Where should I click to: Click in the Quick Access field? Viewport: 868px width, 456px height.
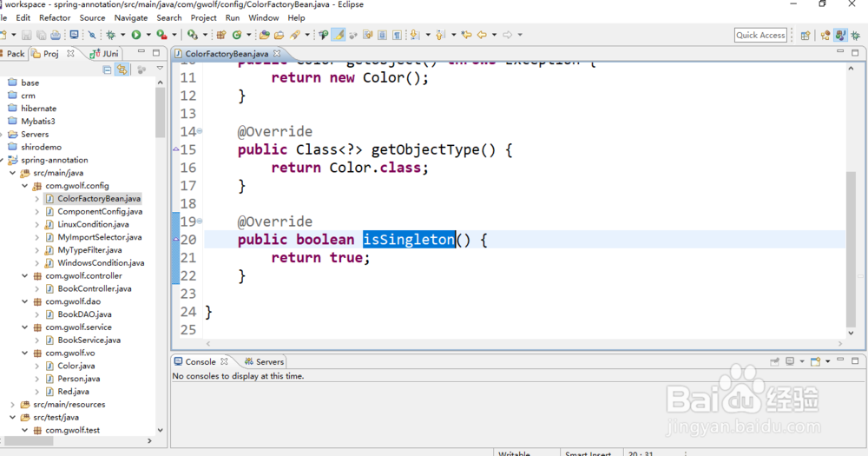coord(760,35)
